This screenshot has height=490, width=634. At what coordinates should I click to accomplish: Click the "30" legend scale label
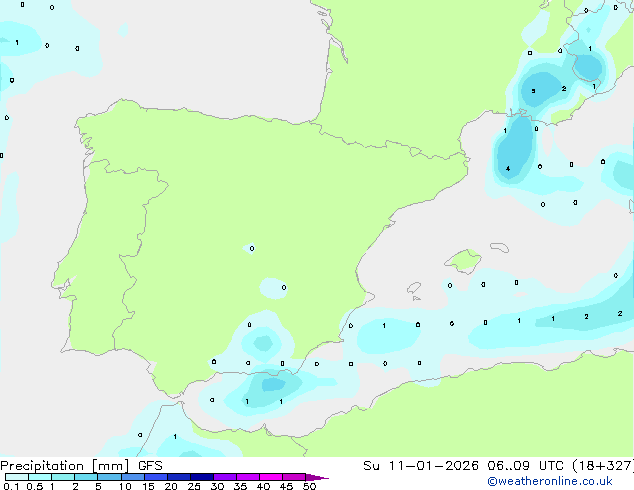pyautogui.click(x=217, y=486)
